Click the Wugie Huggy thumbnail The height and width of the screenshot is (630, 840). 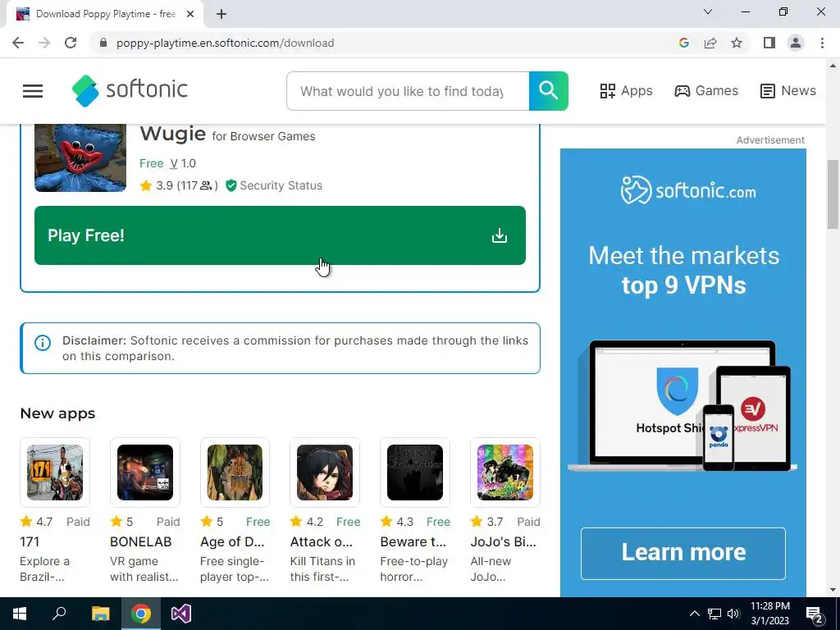tap(80, 158)
